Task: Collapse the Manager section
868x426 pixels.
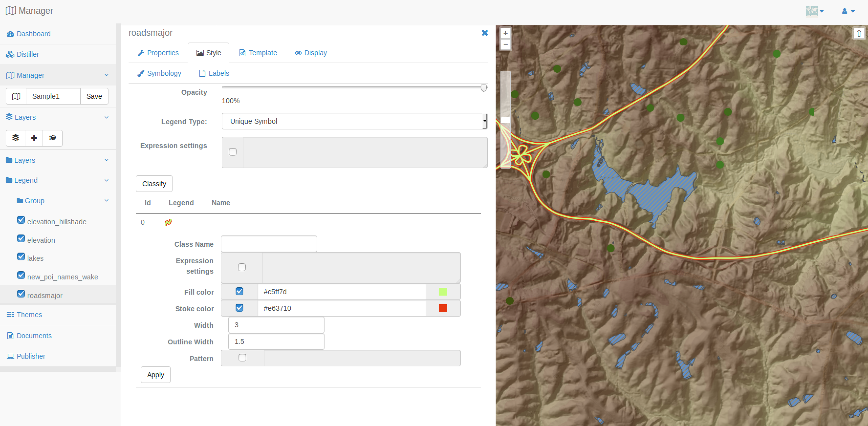Action: (107, 75)
